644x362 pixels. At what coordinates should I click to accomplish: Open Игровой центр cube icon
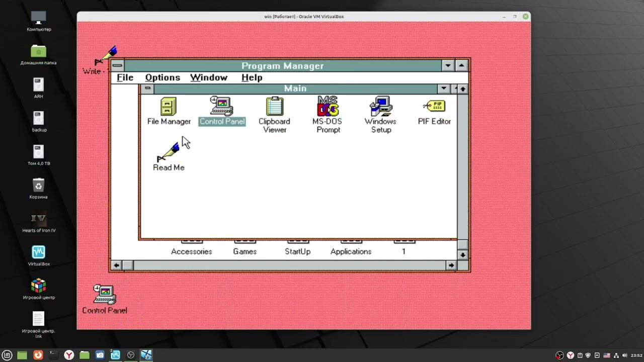(x=39, y=289)
